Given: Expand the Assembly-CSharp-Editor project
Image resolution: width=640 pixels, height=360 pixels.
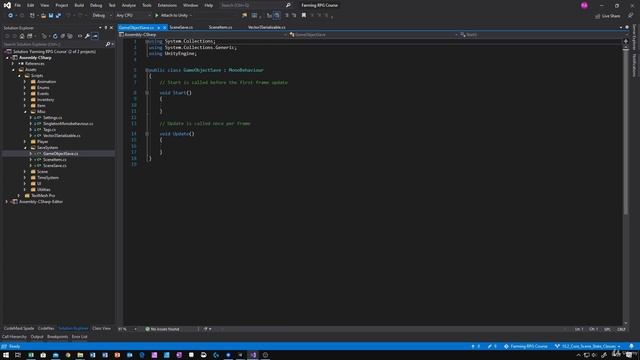Looking at the screenshot, I should [7, 202].
